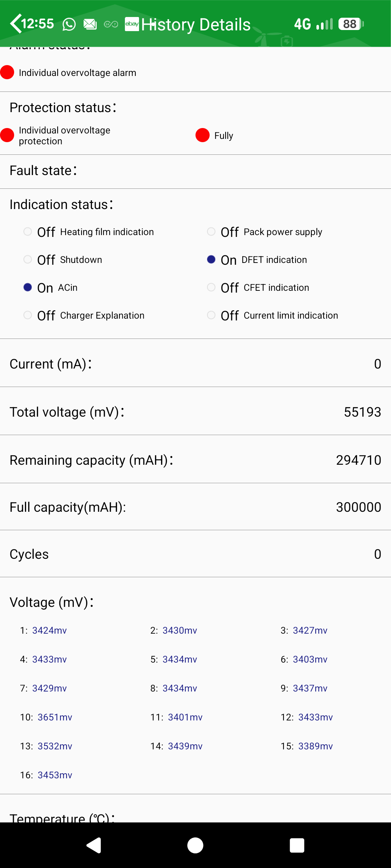The width and height of the screenshot is (391, 868).
Task: Tap the red Individual overvoltage alarm dot
Action: pos(7,72)
